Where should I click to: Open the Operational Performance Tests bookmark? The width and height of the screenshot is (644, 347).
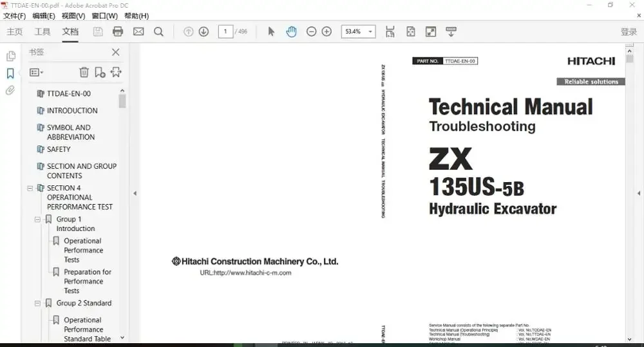(83, 250)
